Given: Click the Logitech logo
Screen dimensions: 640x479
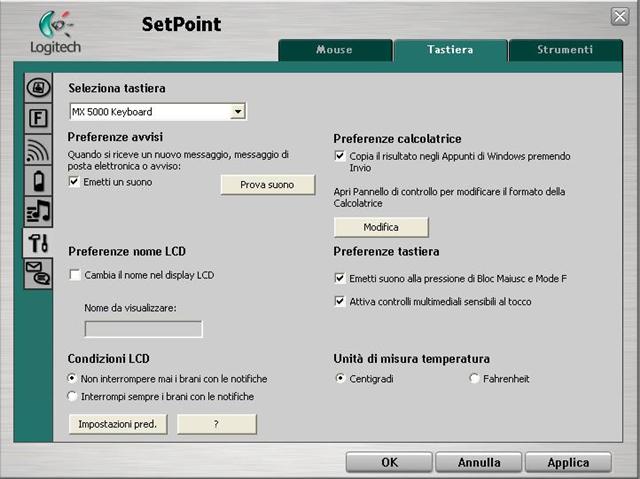Looking at the screenshot, I should [x=56, y=33].
